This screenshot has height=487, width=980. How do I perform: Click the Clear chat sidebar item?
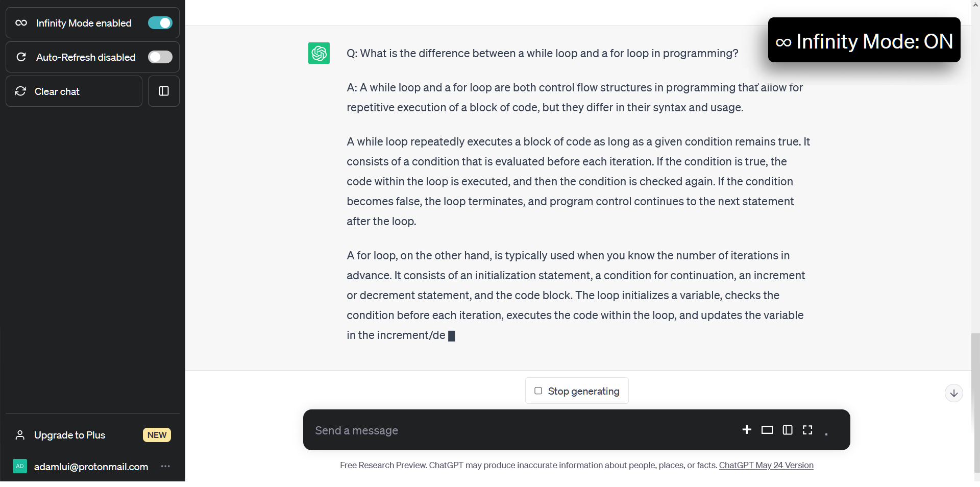[74, 91]
